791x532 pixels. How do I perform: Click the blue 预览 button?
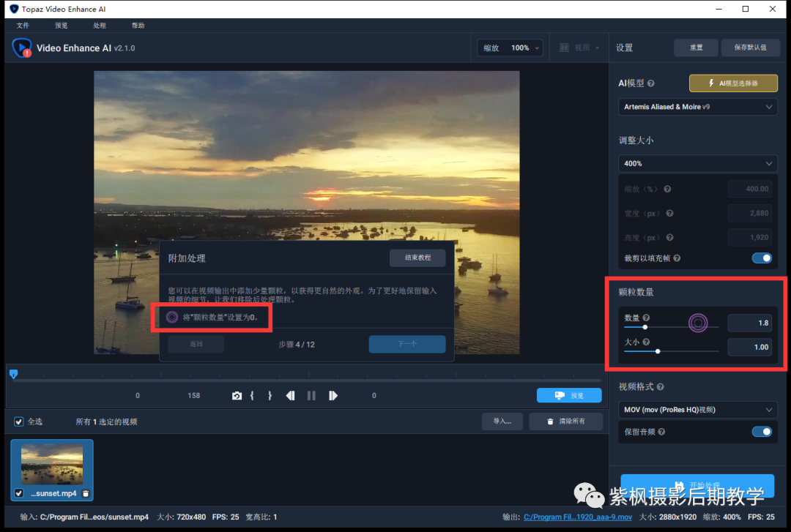[569, 395]
